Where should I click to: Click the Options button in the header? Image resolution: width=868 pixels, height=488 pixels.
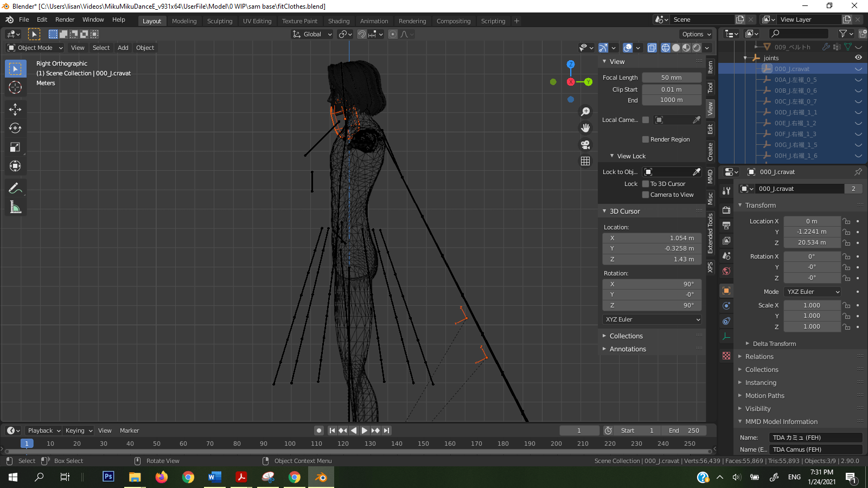pyautogui.click(x=696, y=34)
